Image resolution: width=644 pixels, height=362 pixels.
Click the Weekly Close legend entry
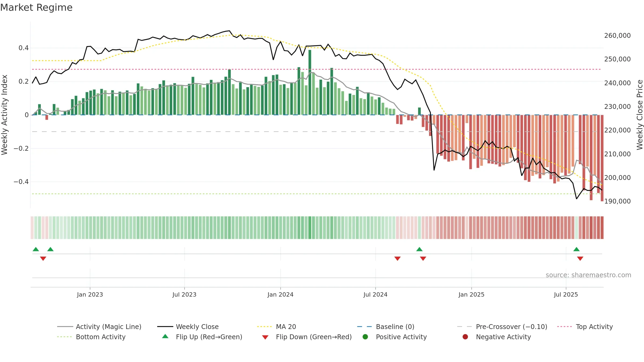coord(188,327)
